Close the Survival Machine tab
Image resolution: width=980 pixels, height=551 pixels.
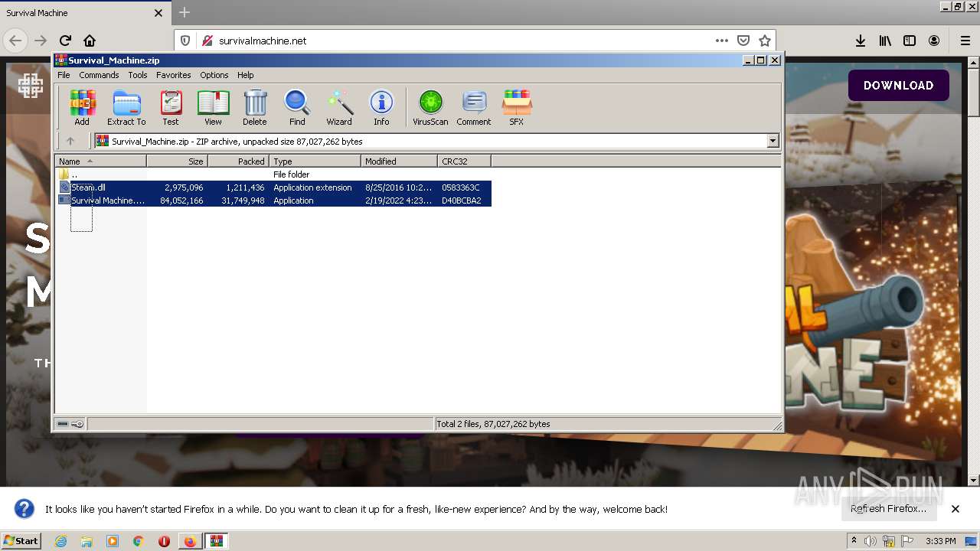[x=158, y=13]
